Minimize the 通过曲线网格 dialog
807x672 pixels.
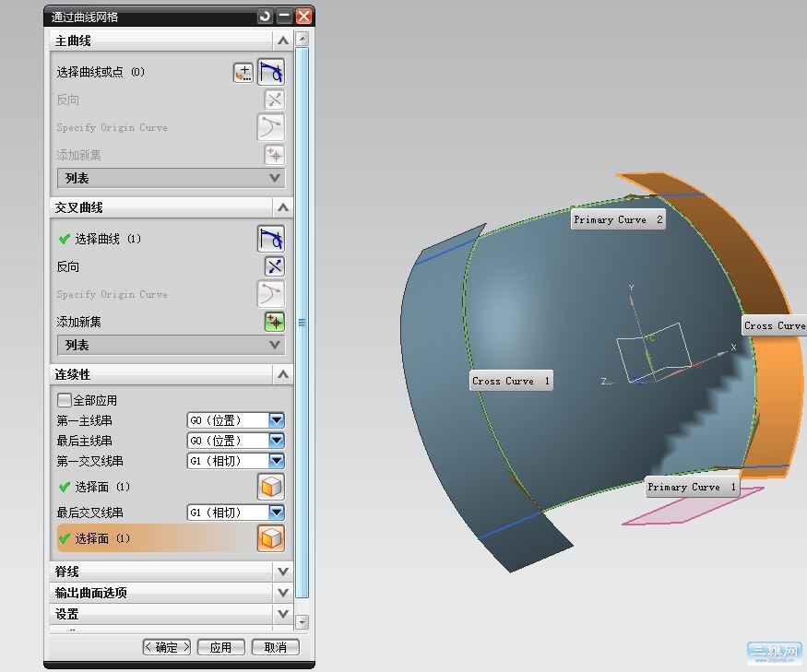coord(284,17)
